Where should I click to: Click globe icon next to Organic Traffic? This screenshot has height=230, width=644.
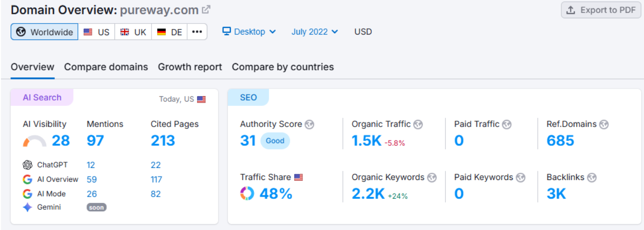[x=418, y=124]
